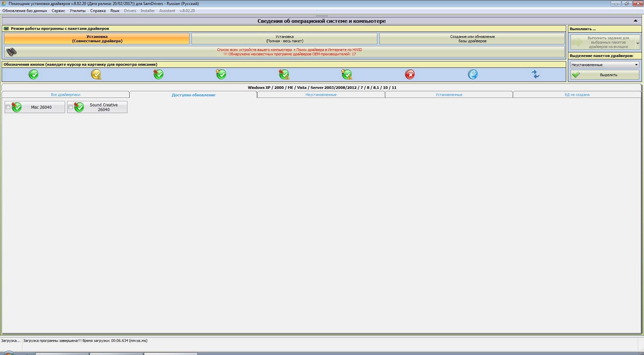This screenshot has width=644, height=355.
Task: Click the Misc 26040 driver pack button
Action: click(x=35, y=107)
